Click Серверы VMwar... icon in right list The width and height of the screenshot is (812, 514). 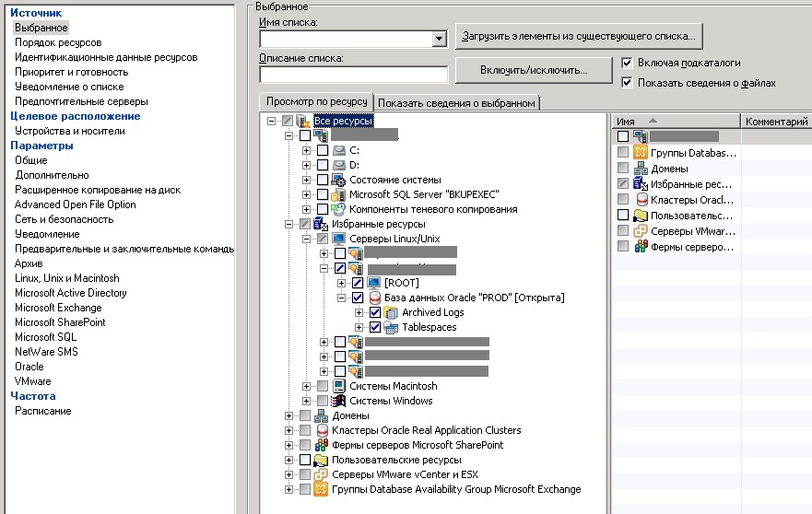coord(641,231)
